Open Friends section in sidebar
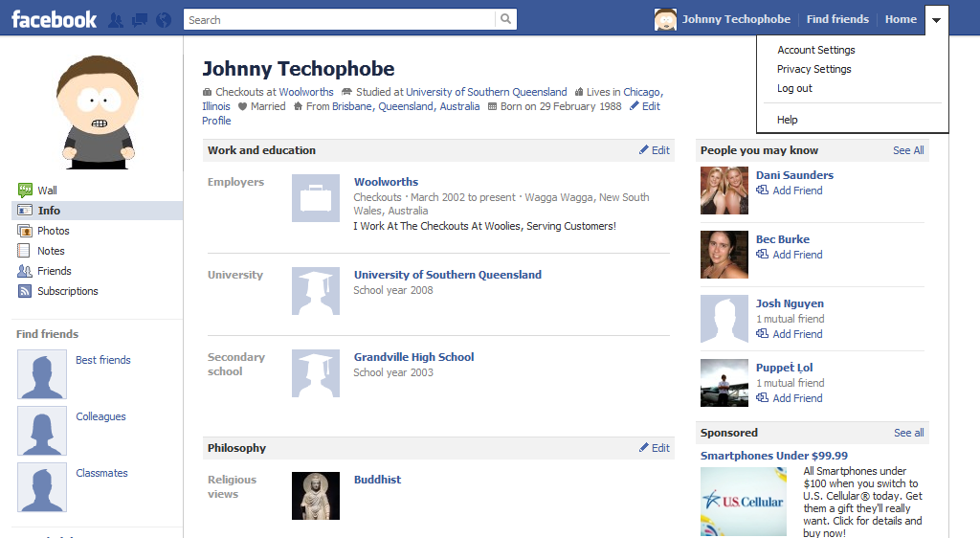Screen dimensions: 980x538 pyautogui.click(x=54, y=271)
